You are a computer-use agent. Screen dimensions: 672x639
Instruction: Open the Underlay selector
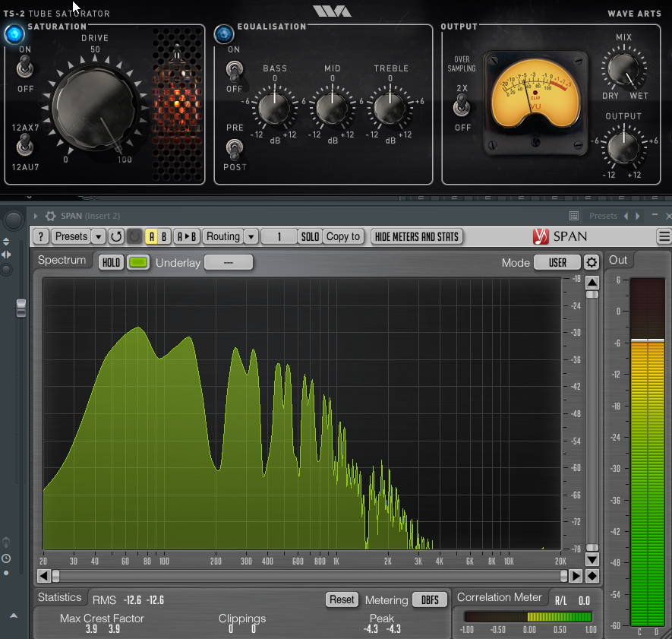tap(228, 263)
